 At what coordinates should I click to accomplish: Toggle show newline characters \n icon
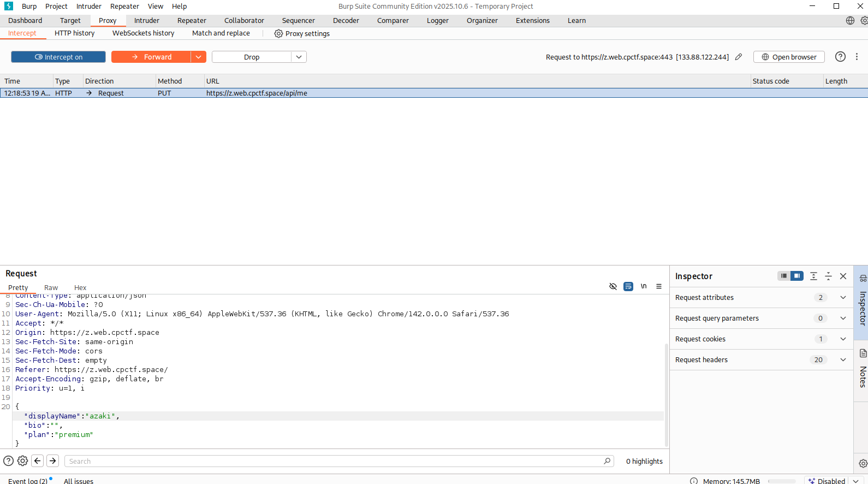click(644, 286)
